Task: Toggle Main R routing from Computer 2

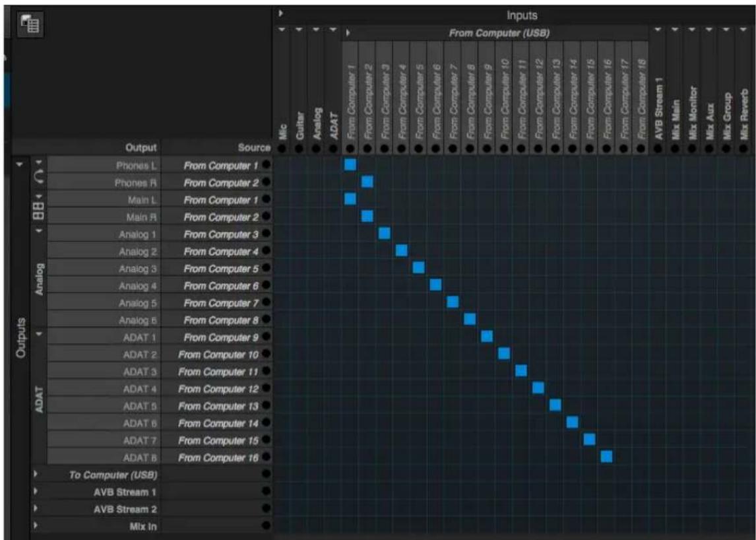Action: 367,216
